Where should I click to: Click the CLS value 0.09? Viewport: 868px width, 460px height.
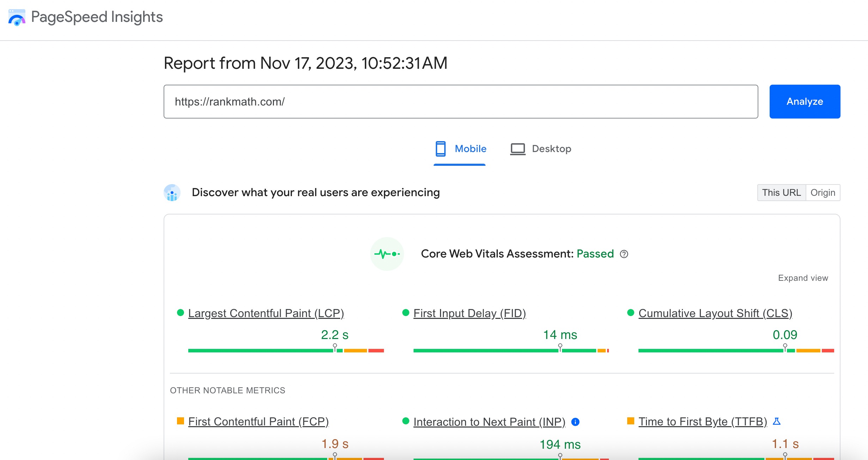pos(785,335)
